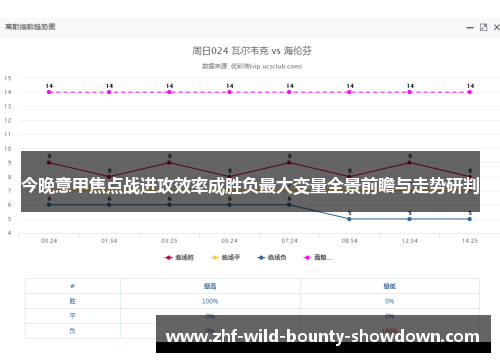
Task: Click the 离散指数趋势图 window title
Action: pyautogui.click(x=30, y=27)
